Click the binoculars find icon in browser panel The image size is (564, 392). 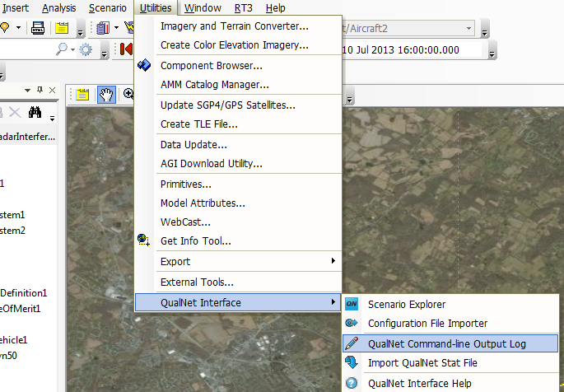(x=35, y=113)
